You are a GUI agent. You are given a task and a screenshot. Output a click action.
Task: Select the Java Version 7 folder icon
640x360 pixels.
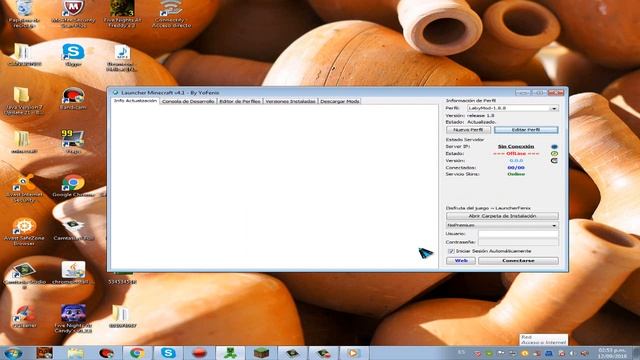[x=24, y=100]
